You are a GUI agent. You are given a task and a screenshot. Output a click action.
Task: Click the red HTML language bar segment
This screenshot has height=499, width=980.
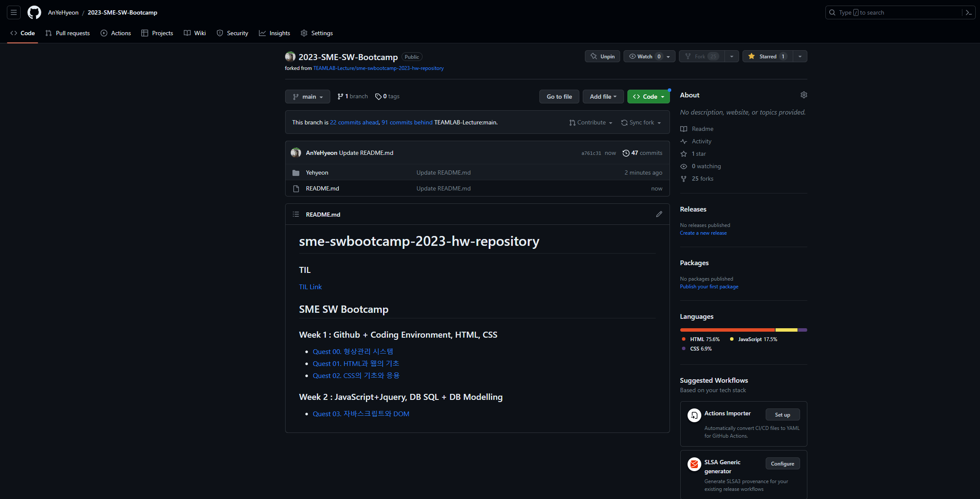point(727,330)
